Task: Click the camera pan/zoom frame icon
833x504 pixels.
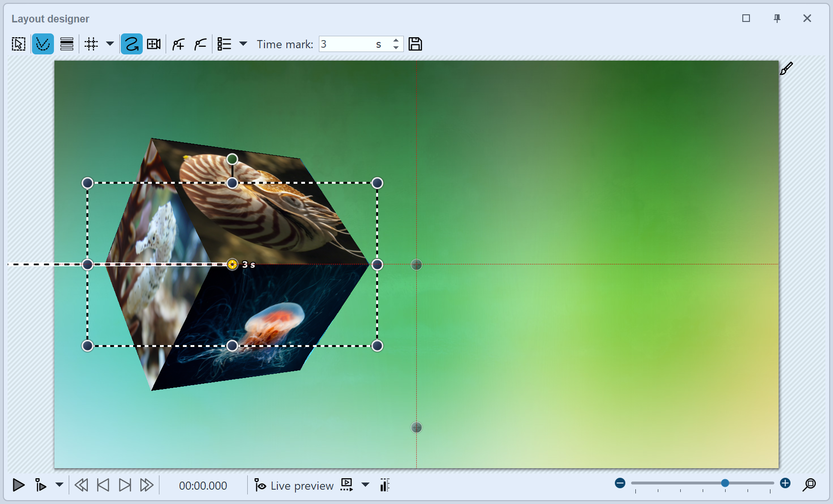Action: [153, 43]
